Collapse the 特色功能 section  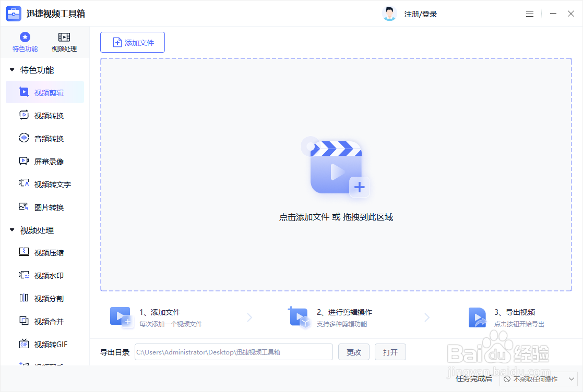point(12,70)
